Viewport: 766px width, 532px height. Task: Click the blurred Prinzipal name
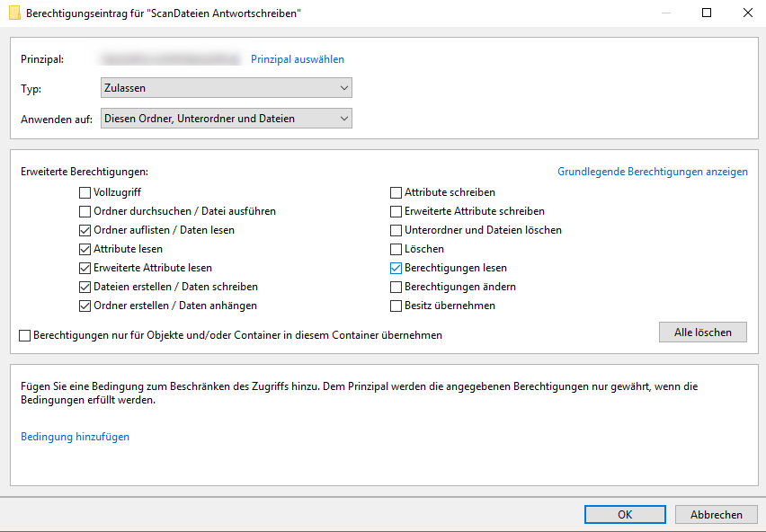click(171, 59)
